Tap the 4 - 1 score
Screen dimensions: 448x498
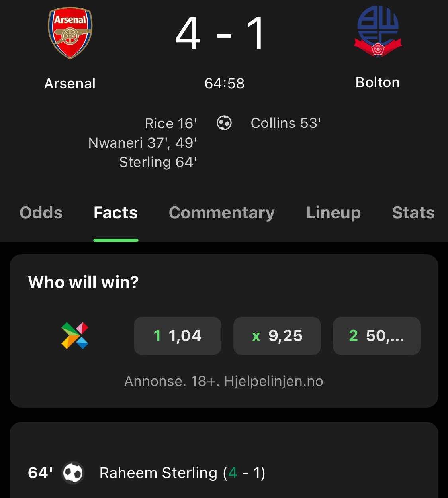(x=220, y=34)
